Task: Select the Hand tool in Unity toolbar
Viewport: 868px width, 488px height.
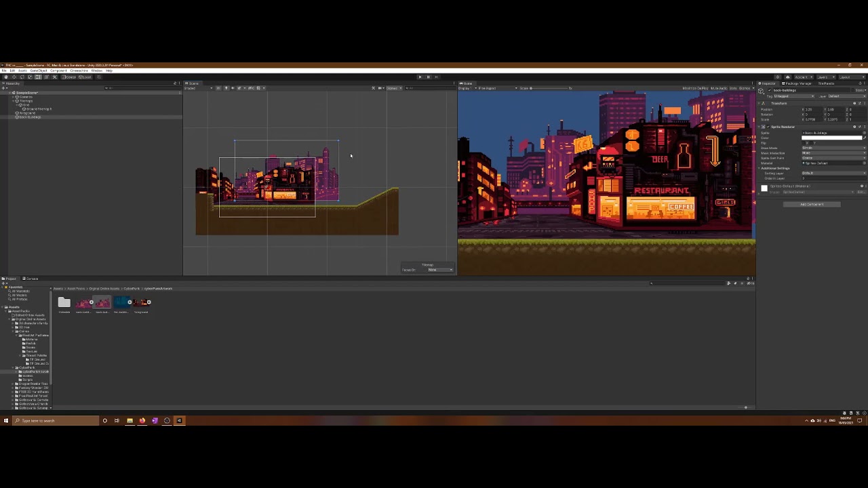Action: click(x=6, y=77)
